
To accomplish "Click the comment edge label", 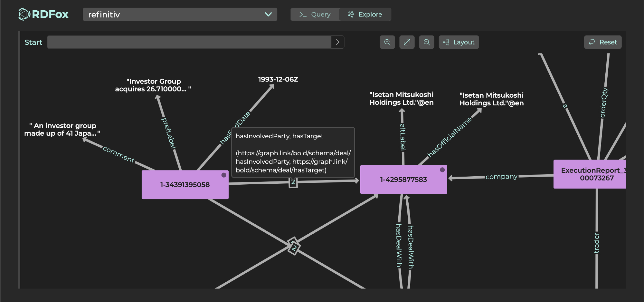I will click(x=119, y=154).
